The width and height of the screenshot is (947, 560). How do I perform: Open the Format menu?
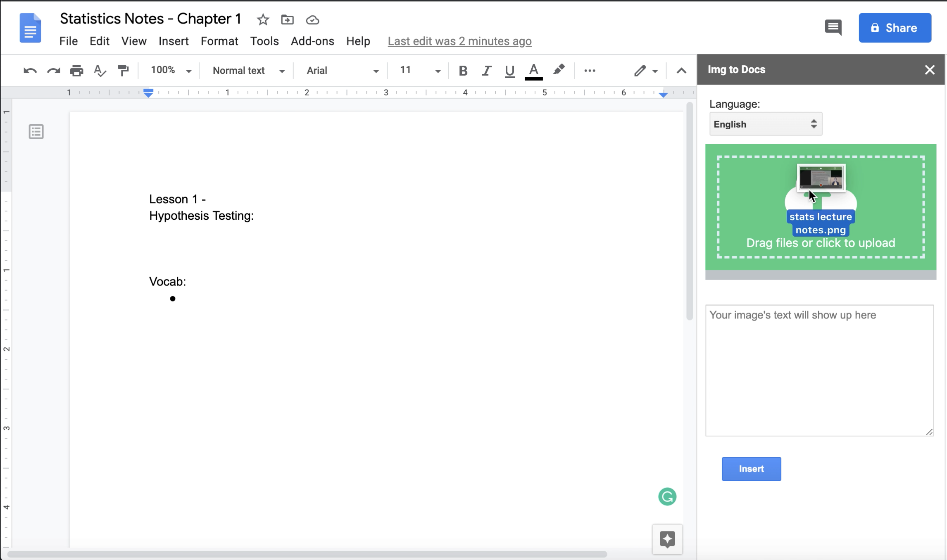[x=219, y=41]
